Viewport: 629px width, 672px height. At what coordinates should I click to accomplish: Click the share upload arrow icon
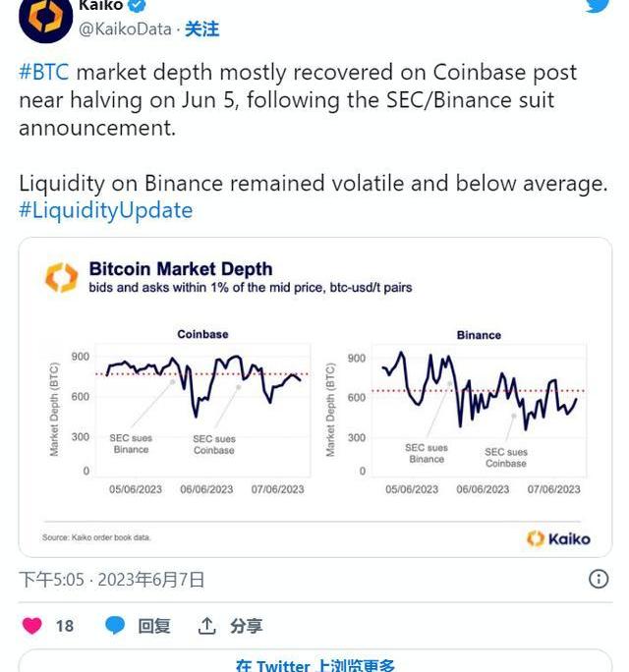207,626
